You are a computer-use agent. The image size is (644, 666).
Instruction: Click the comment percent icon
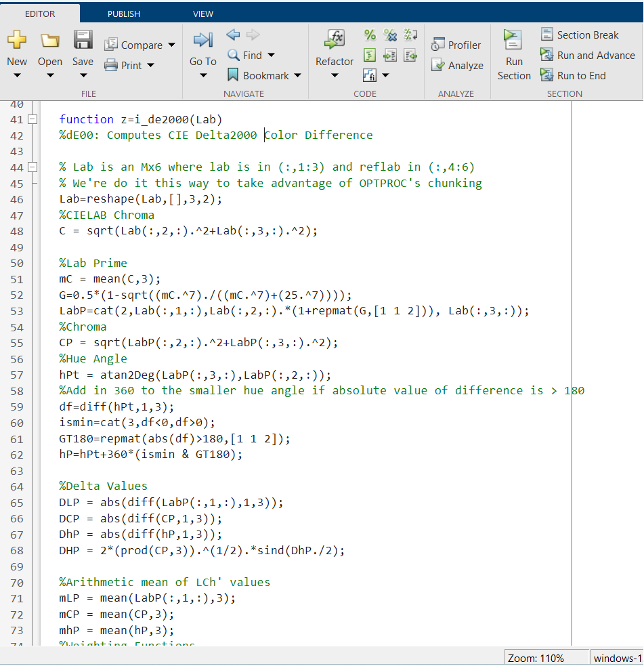point(370,35)
